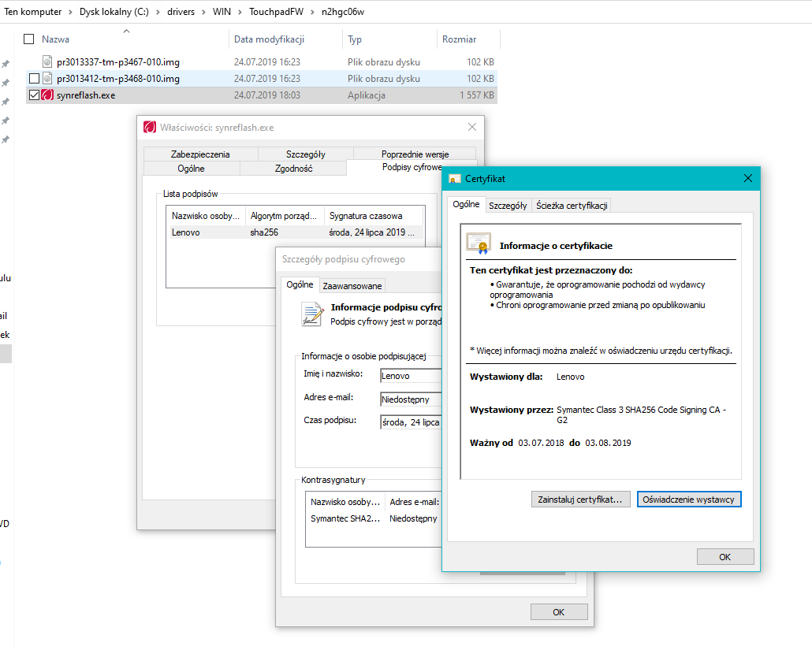Click the Imię i nazwisko field showing Lenovo
Image resolution: width=812 pixels, height=650 pixels.
click(412, 377)
